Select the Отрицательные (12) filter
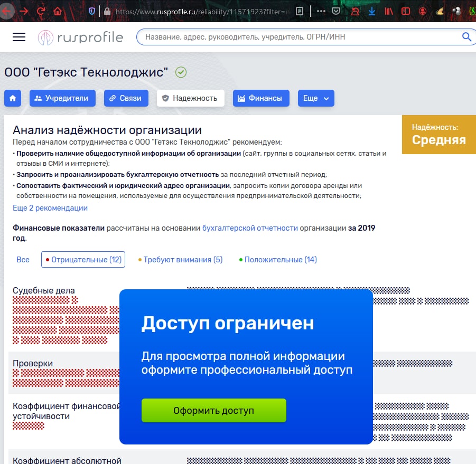Image resolution: width=476 pixels, height=464 pixels. (x=83, y=260)
